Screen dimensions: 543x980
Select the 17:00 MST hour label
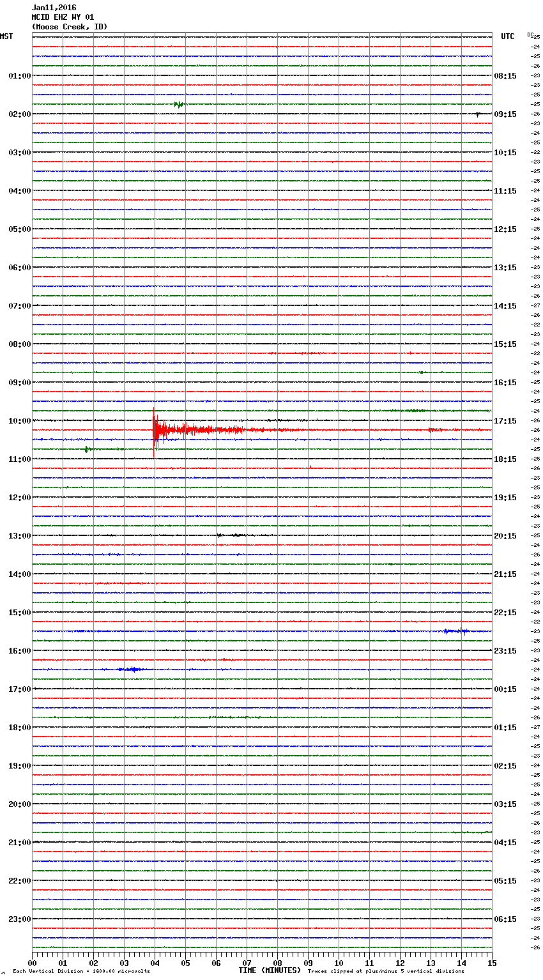pos(20,689)
